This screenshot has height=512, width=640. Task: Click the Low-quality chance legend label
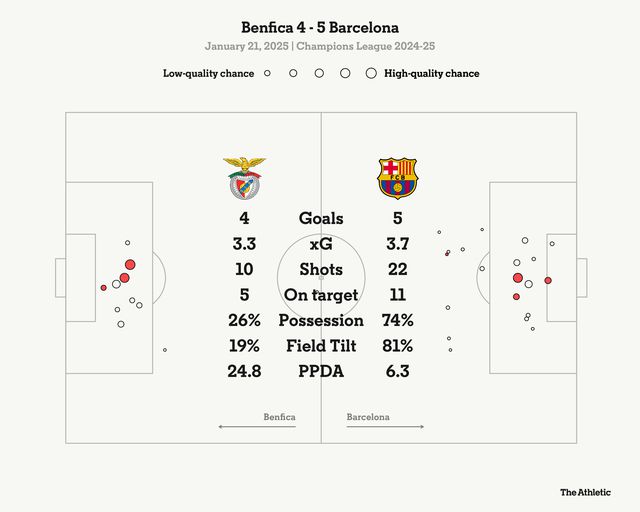[x=209, y=73]
